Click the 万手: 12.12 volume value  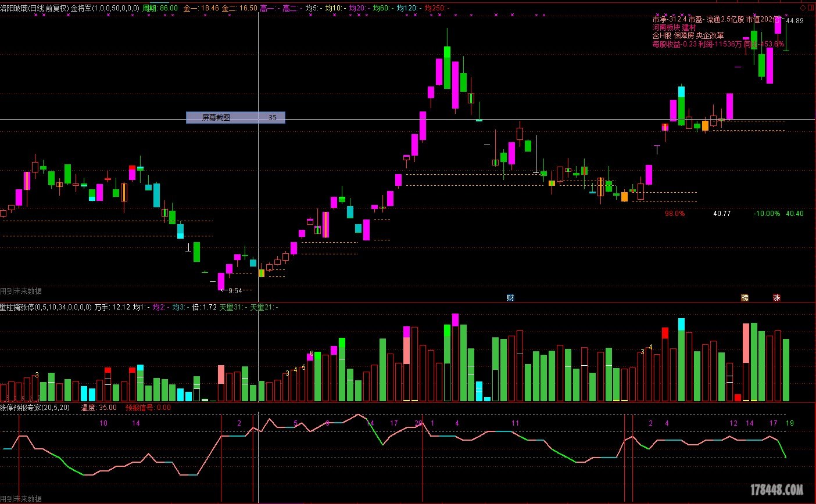point(112,307)
